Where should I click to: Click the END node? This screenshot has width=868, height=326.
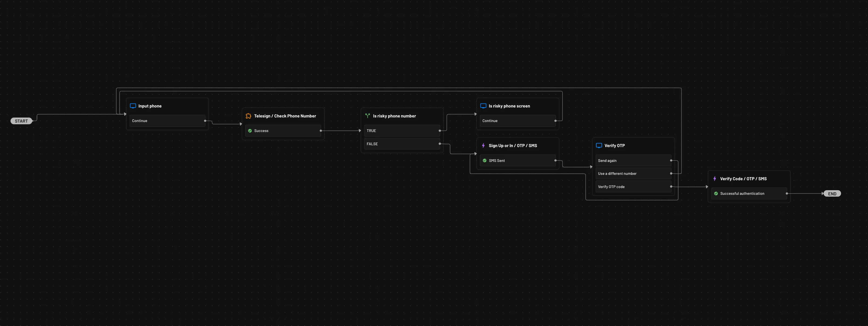(832, 194)
